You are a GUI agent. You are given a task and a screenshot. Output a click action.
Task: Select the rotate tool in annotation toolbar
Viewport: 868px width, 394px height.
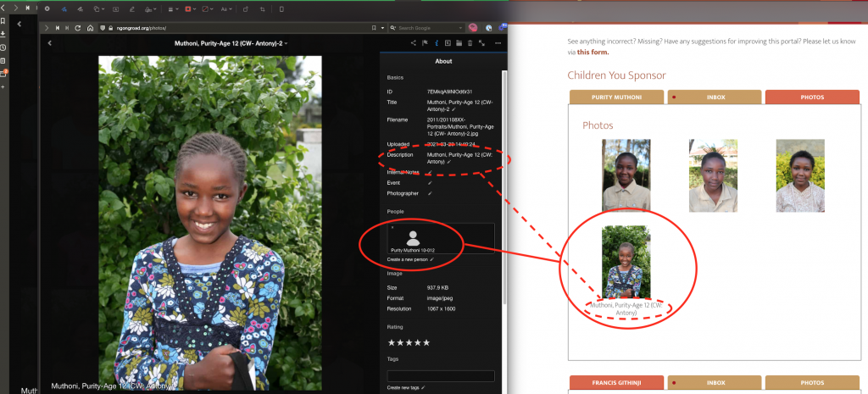pyautogui.click(x=245, y=8)
